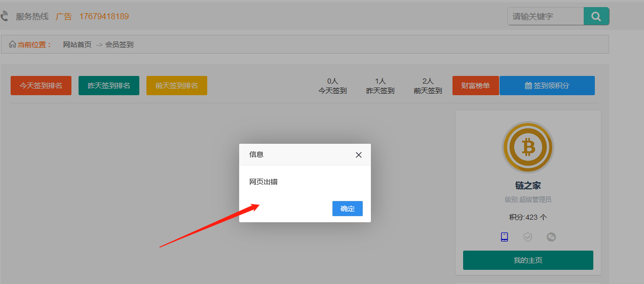Click the hotline number 17679418189
This screenshot has height=284, width=644.
click(x=104, y=16)
